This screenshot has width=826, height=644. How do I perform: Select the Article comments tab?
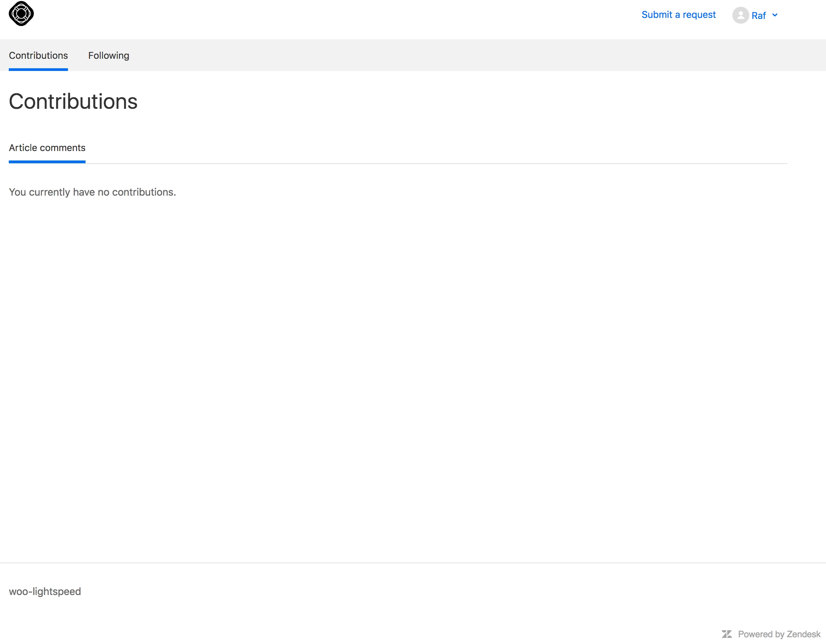pyautogui.click(x=47, y=148)
